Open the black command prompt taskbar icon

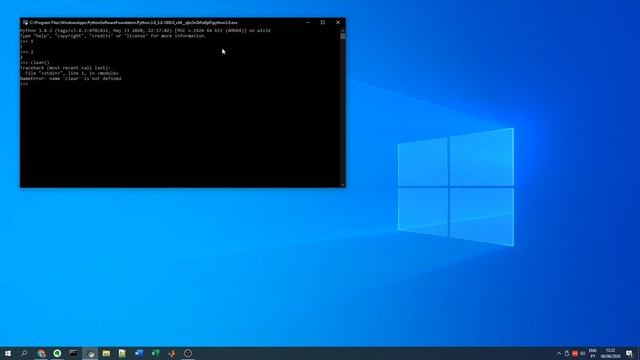point(73,353)
